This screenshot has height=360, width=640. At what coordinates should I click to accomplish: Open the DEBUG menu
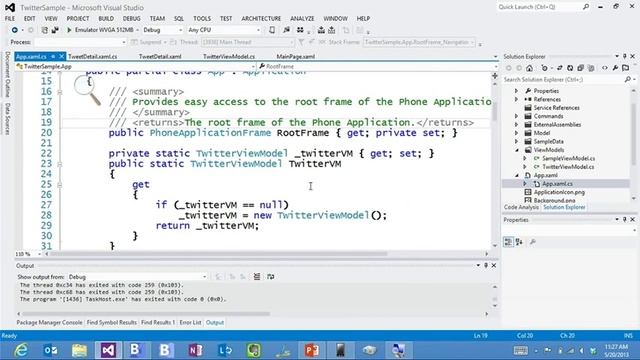[131, 18]
